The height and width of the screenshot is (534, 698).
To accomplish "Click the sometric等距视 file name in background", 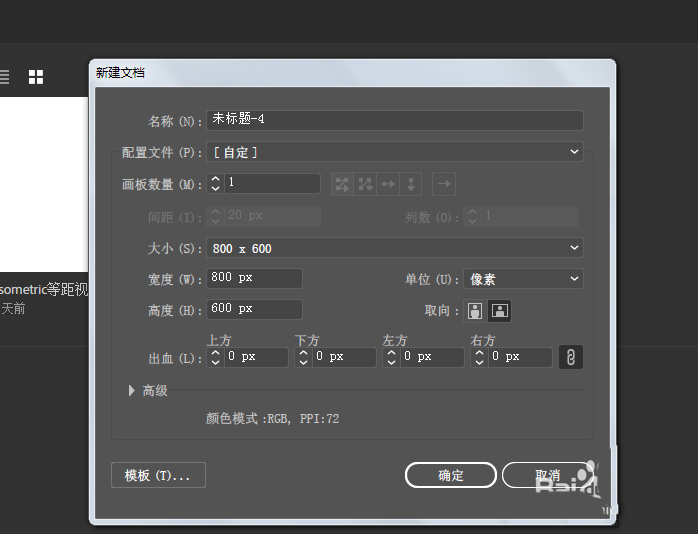I will click(44, 290).
